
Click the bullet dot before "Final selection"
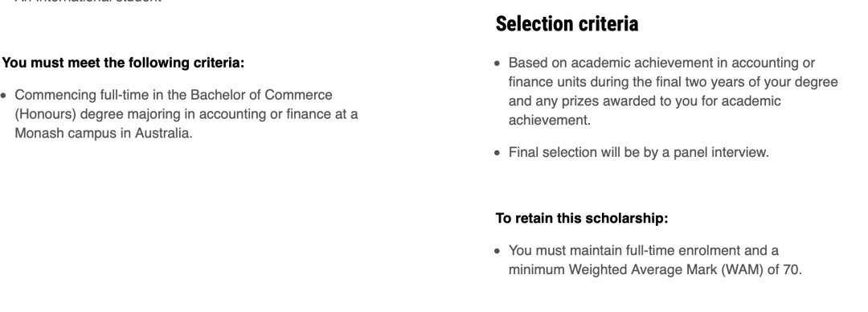click(x=497, y=153)
